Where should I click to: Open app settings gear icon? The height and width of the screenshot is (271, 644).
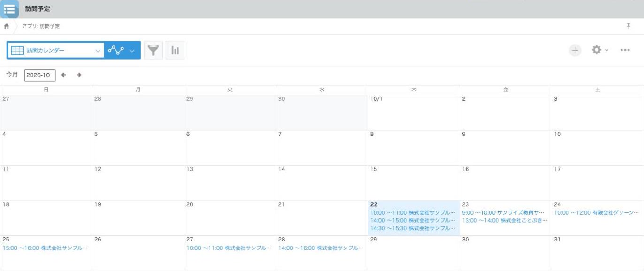[596, 50]
